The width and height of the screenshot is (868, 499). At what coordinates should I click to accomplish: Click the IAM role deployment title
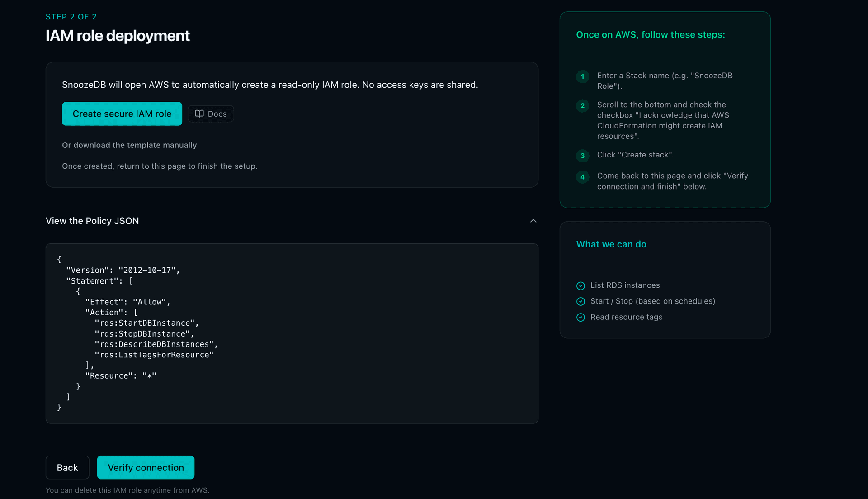point(118,36)
